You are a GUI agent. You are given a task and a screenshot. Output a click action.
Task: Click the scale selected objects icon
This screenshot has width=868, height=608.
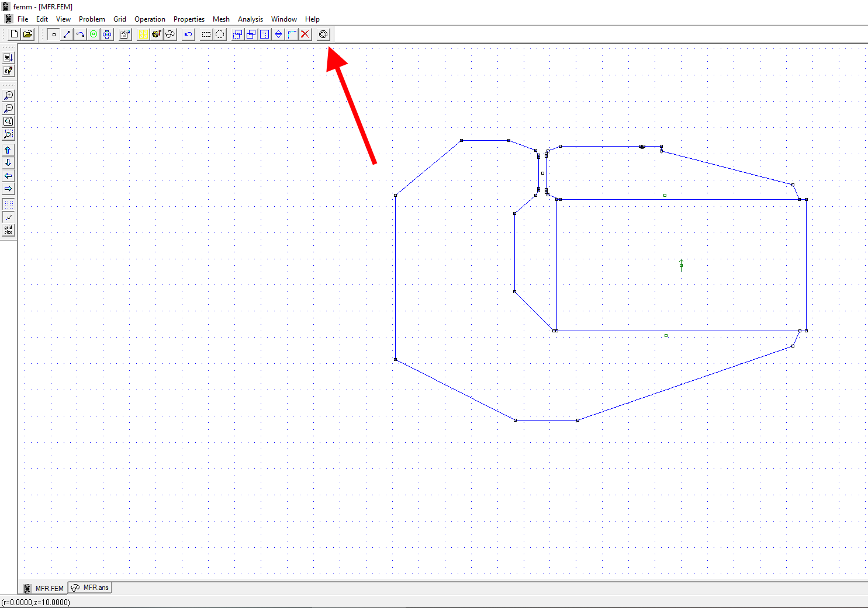[x=265, y=34]
